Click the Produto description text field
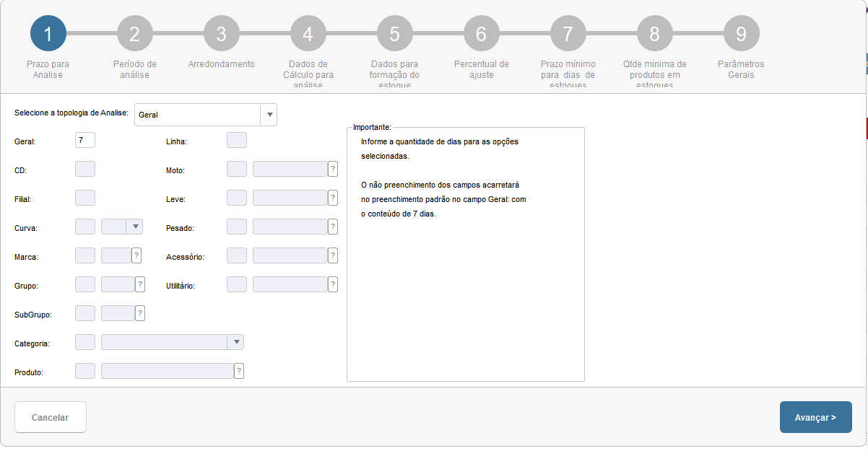Viewport: 868px width, 451px height. pos(168,371)
